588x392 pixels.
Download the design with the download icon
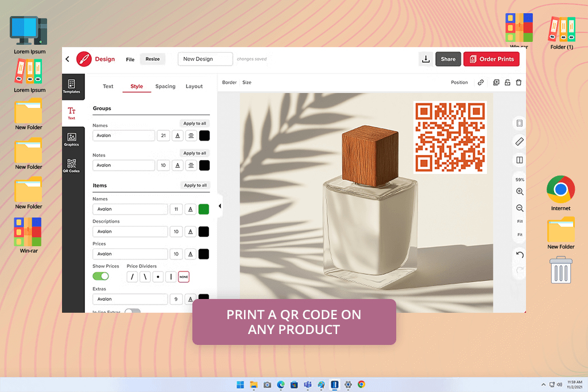pos(425,59)
